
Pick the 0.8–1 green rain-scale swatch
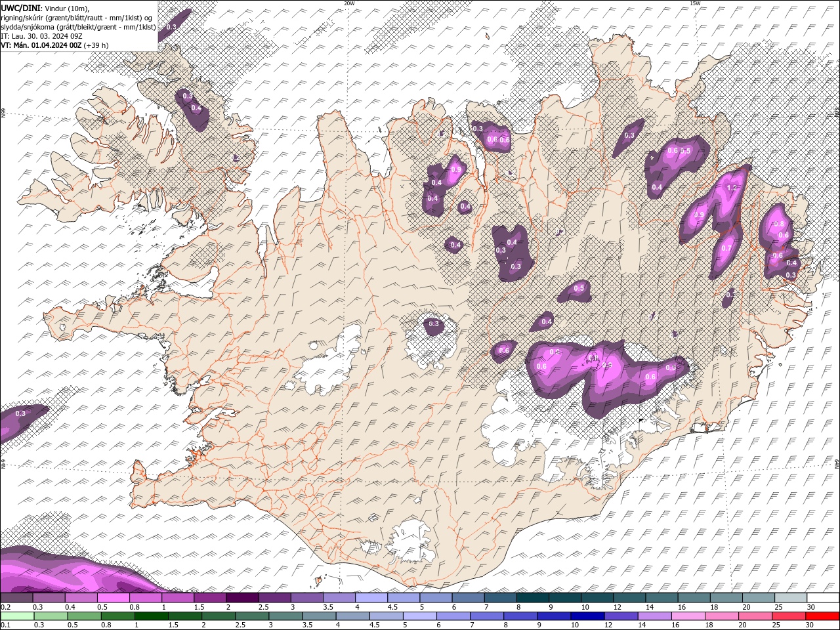point(118,616)
